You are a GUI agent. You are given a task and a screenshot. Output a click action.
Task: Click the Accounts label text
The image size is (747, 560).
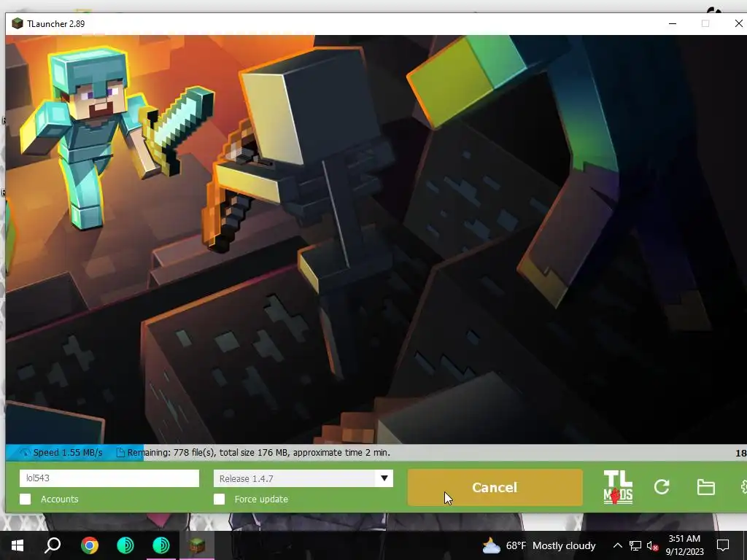click(60, 499)
